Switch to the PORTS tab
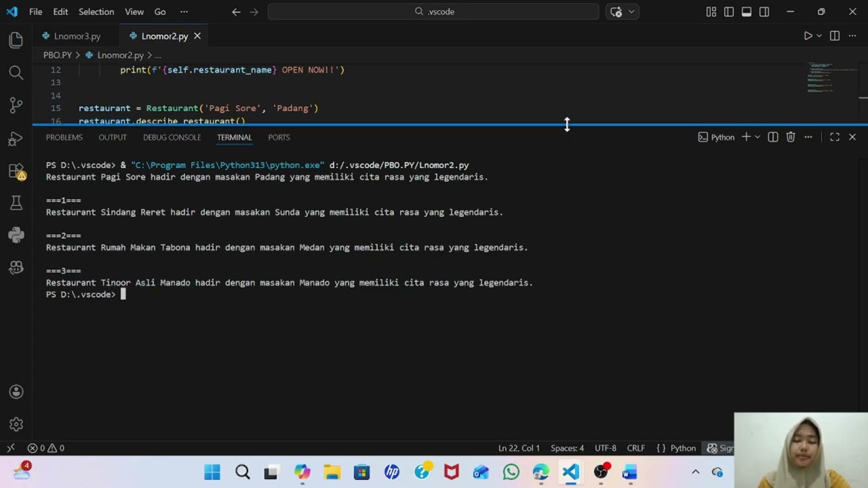 [x=279, y=137]
